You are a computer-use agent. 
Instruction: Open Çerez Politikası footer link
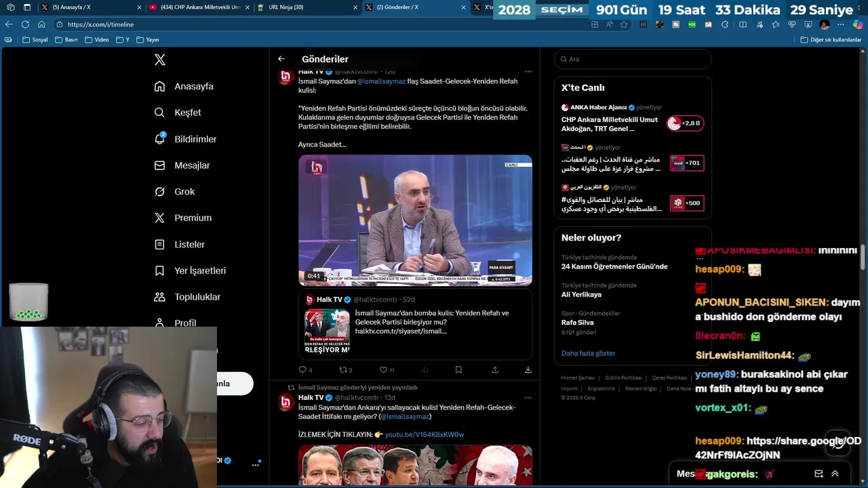tap(669, 378)
